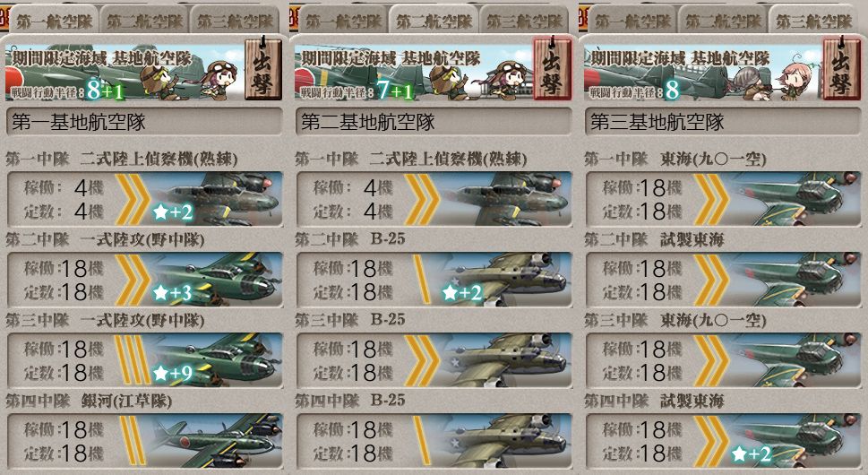Switch to 第二航空隊 tab above 第一基地航空隊
This screenshot has width=868, height=475.
pos(144,21)
